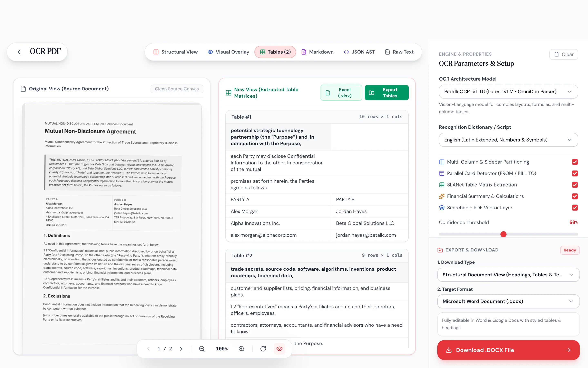Click the Financial Summary sparkle icon
588x368 pixels.
[x=442, y=196]
